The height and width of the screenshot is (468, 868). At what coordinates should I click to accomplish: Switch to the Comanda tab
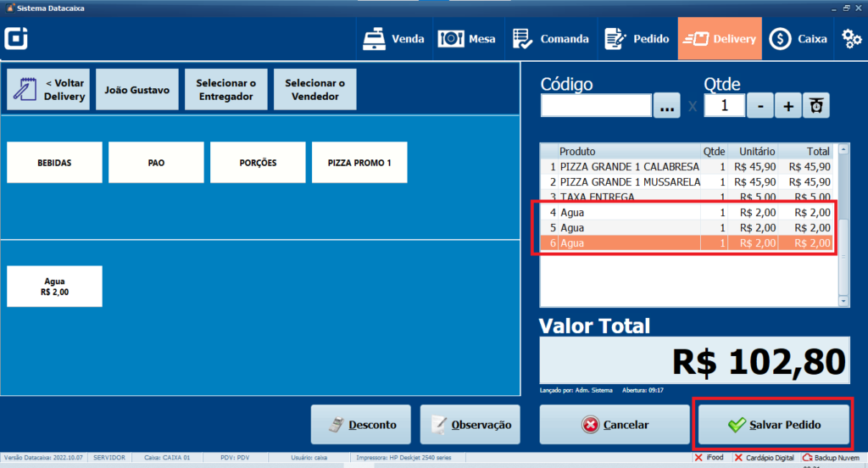(550, 39)
